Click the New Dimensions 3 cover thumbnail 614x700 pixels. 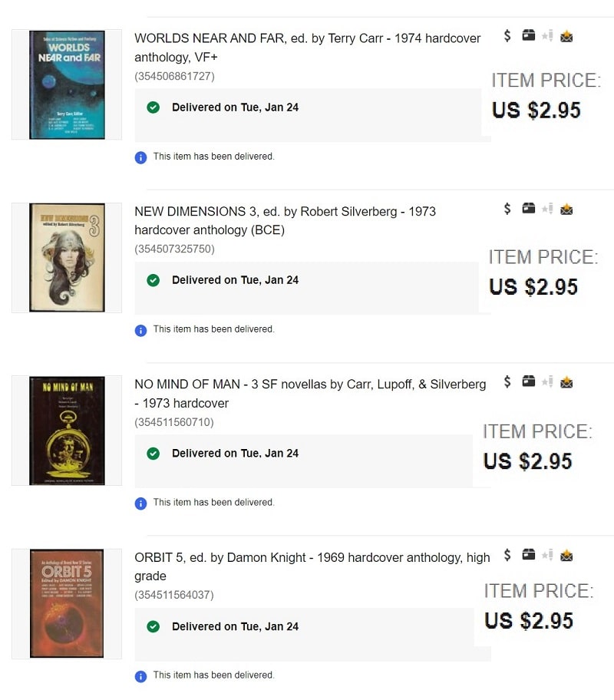click(x=67, y=258)
